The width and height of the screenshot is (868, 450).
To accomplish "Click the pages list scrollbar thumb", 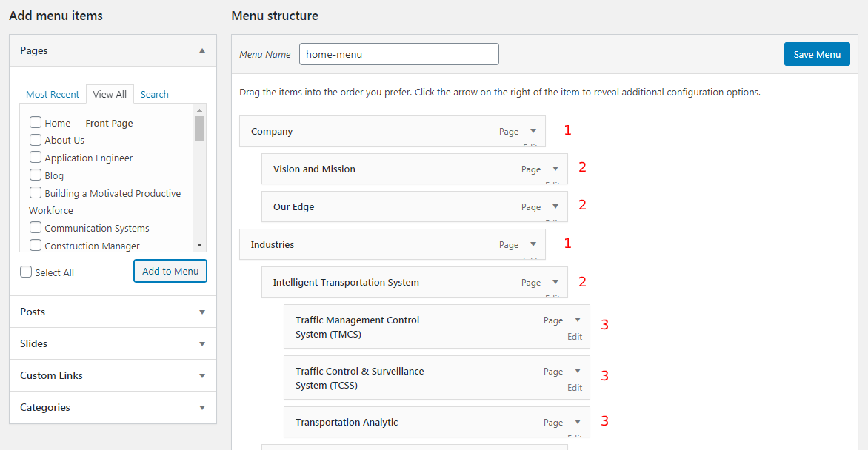I will tap(200, 129).
